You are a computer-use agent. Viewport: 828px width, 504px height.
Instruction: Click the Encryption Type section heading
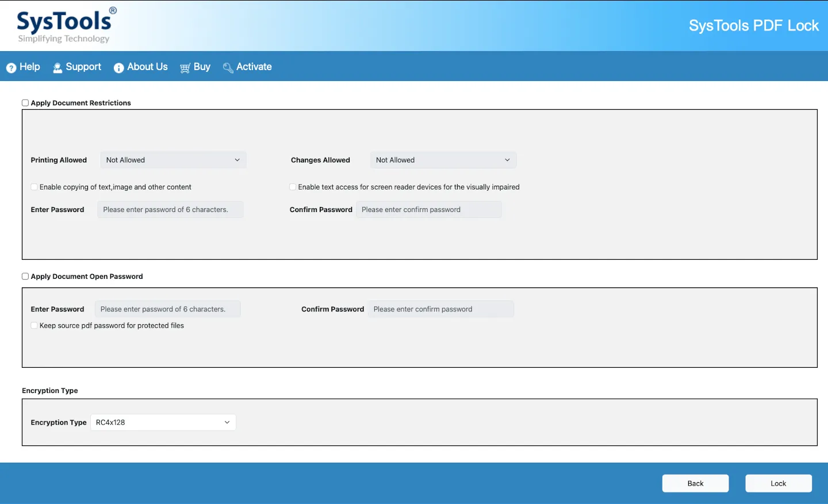click(x=50, y=391)
